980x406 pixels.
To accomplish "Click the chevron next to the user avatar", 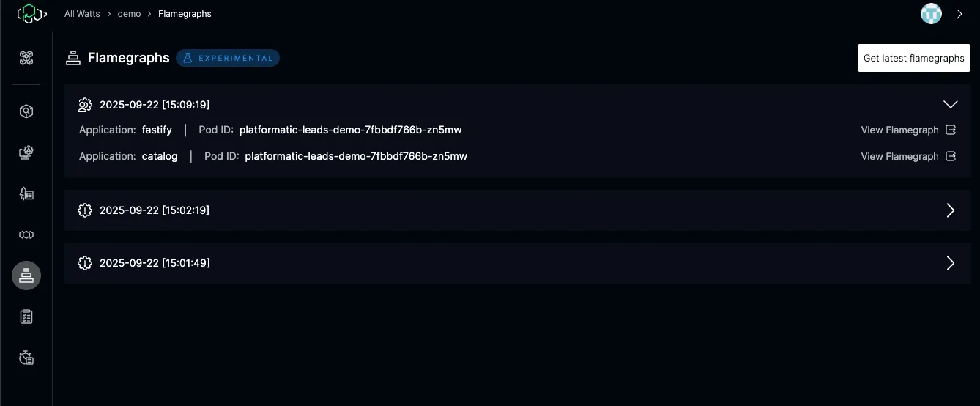I will 959,14.
